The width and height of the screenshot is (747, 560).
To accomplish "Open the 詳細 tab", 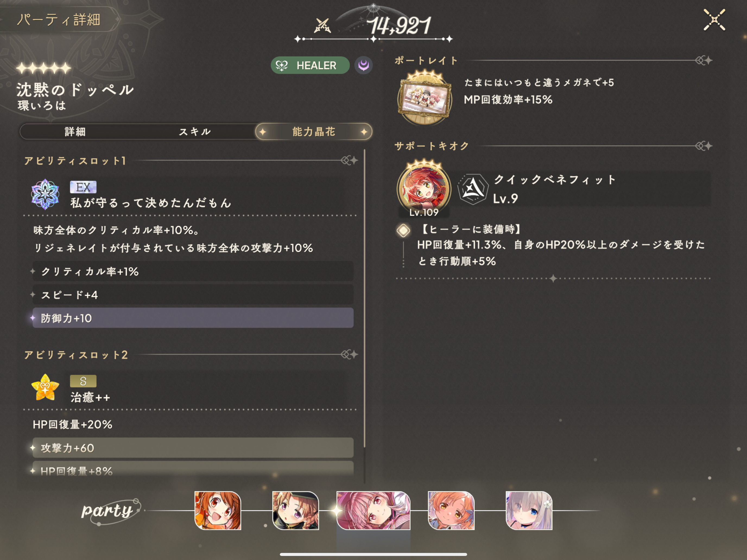I will click(75, 132).
